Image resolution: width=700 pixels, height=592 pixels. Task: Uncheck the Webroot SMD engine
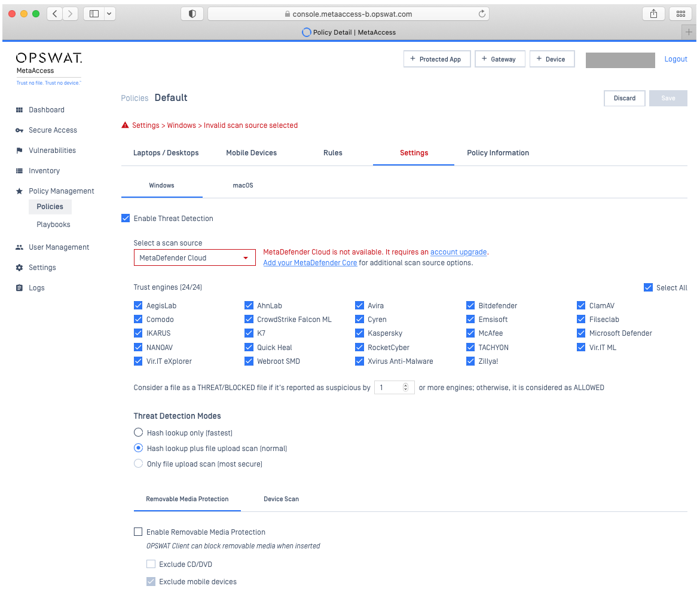[249, 361]
